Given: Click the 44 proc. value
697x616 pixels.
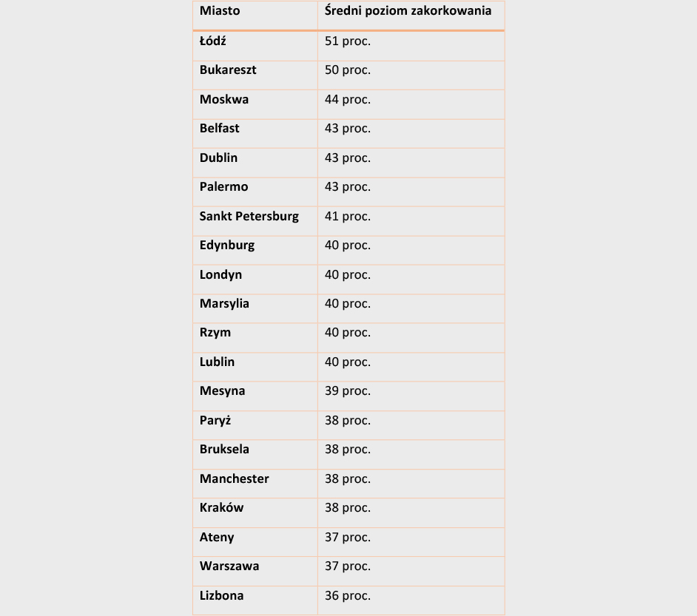Looking at the screenshot, I should tap(347, 99).
